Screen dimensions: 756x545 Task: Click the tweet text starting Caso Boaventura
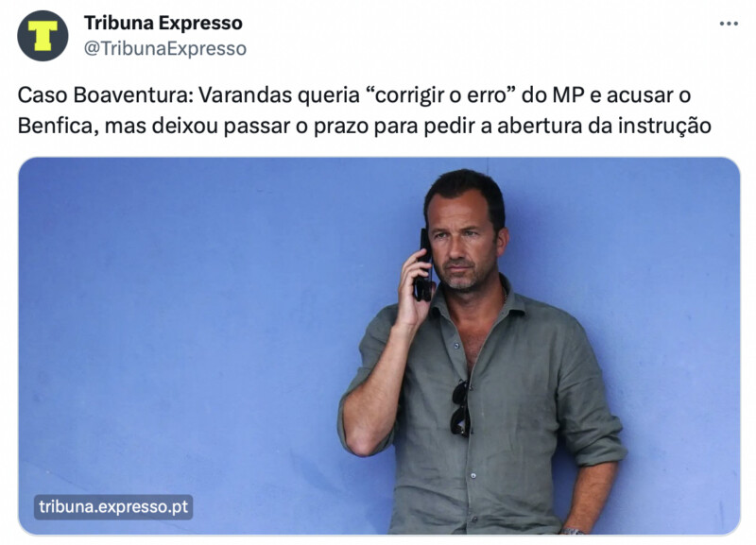point(364,111)
